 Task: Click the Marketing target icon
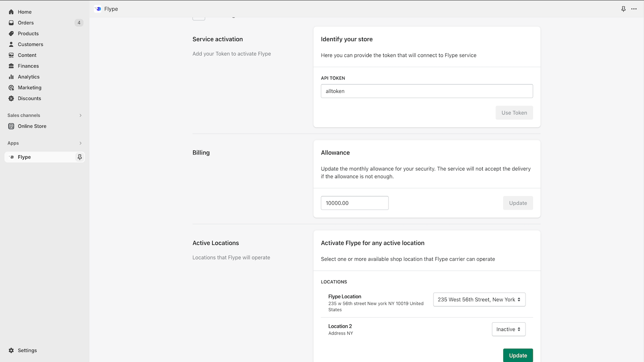(11, 88)
